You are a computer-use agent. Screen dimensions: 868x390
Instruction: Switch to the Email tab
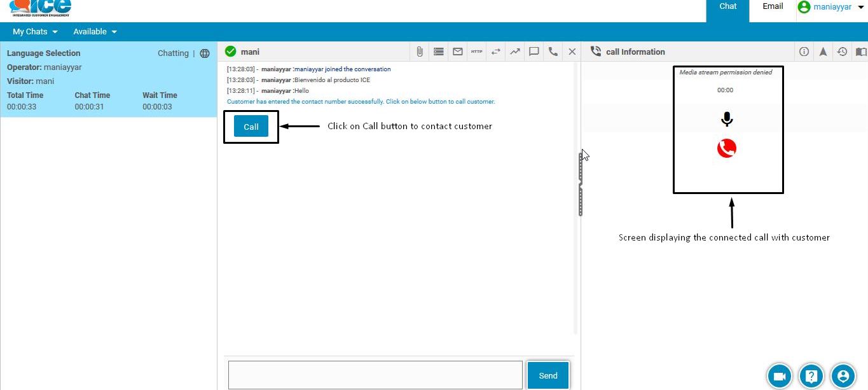tap(773, 6)
